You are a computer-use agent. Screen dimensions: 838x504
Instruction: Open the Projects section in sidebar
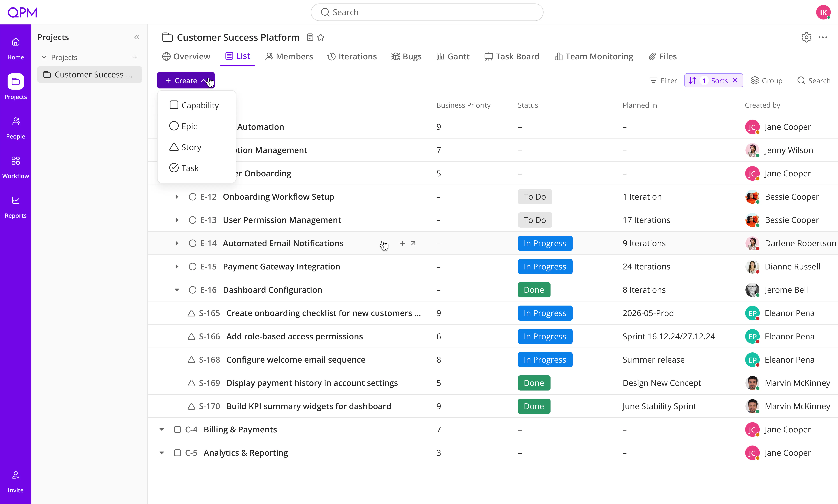16,87
